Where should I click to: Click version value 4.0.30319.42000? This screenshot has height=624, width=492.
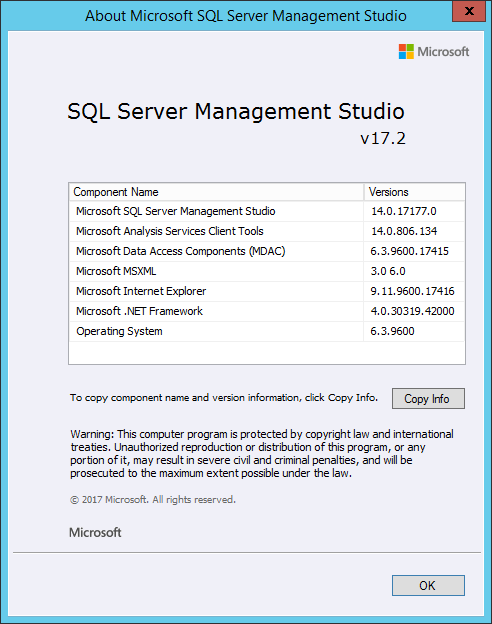pyautogui.click(x=412, y=311)
